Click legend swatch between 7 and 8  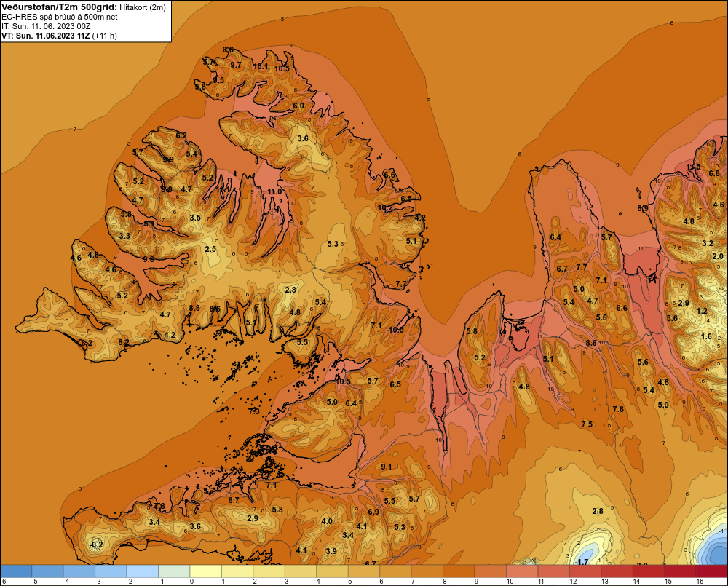427,571
